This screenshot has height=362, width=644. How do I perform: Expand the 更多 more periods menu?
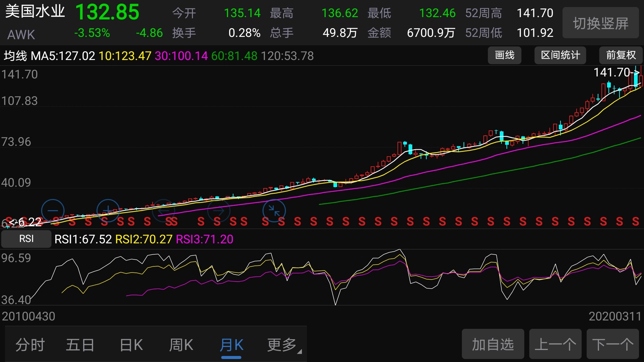[284, 345]
